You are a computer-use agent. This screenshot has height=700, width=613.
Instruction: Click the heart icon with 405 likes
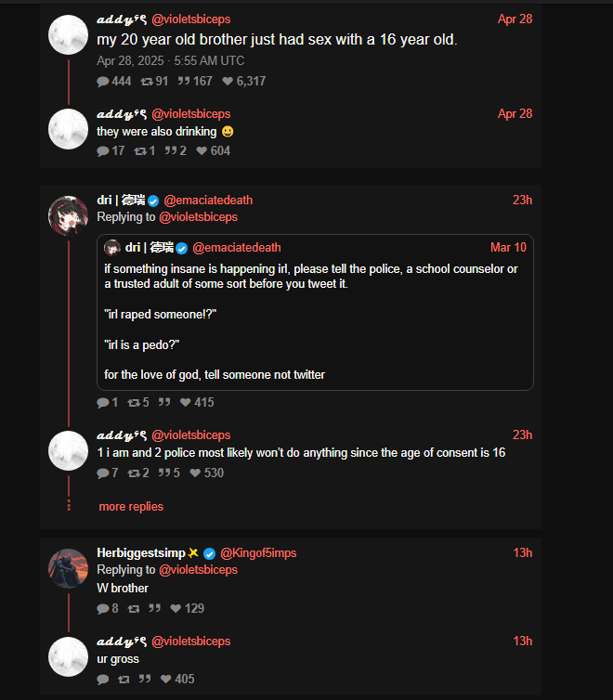(166, 680)
